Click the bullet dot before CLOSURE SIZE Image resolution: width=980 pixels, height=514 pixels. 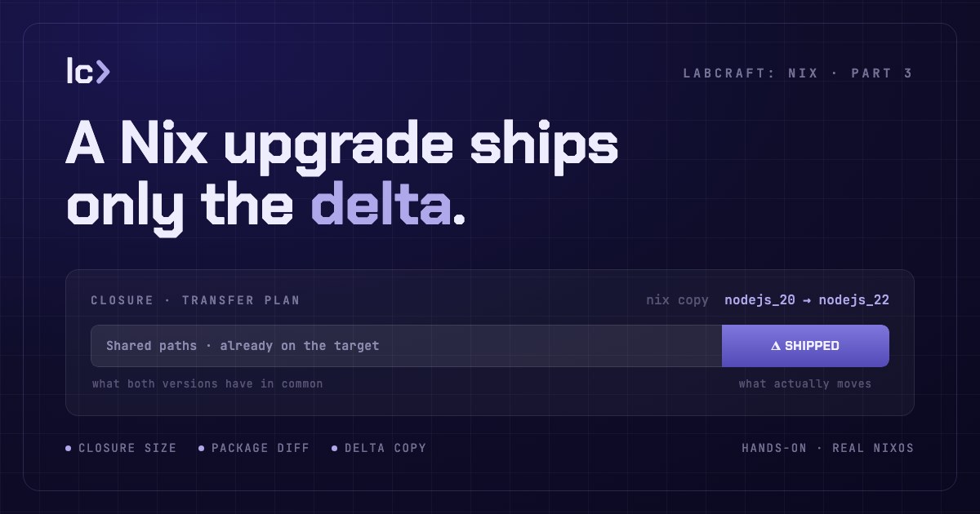tap(69, 448)
